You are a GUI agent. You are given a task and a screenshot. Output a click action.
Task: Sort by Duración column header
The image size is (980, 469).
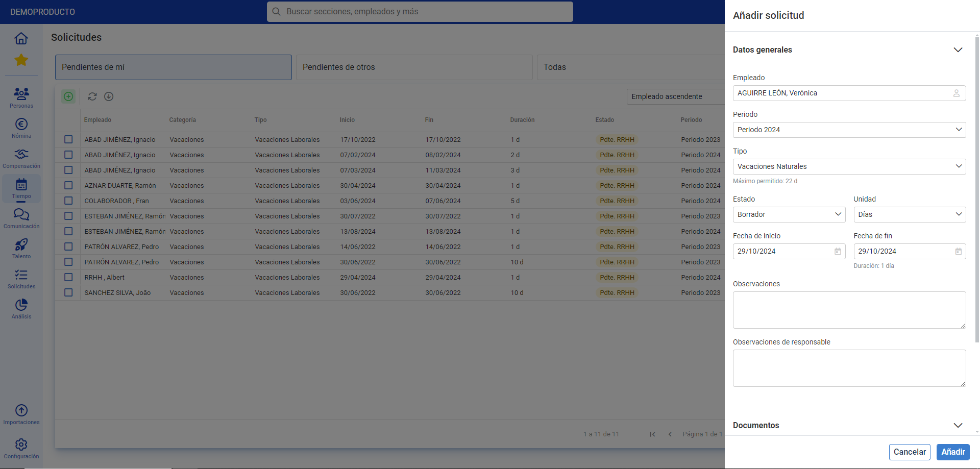[x=522, y=120]
